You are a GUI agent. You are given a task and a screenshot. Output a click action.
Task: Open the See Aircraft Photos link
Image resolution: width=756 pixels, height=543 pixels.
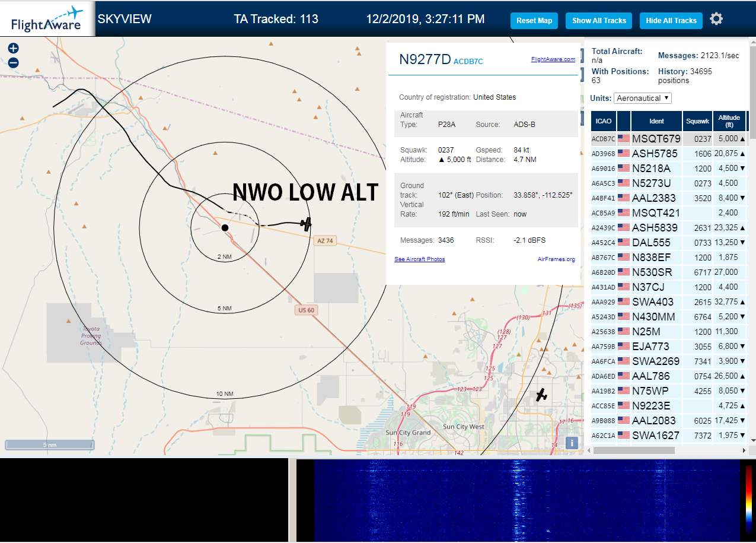419,259
